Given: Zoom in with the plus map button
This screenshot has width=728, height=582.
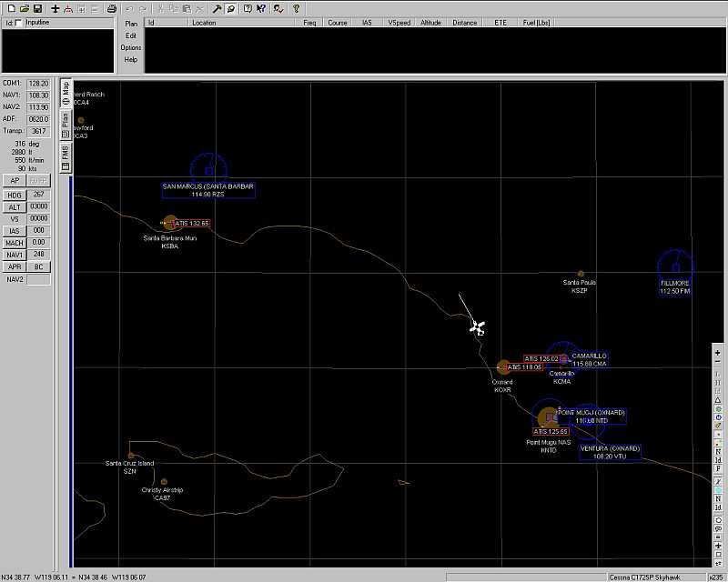Looking at the screenshot, I should pos(718,352).
